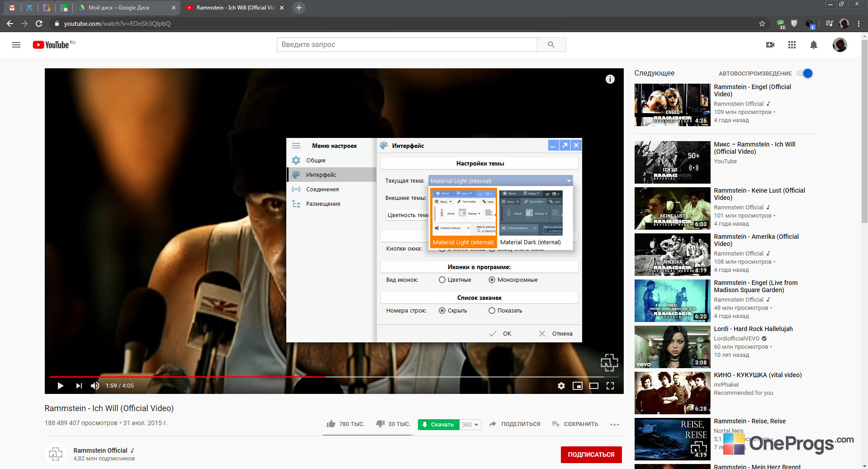Select Скрыть for row numbers
868x469 pixels.
442,311
